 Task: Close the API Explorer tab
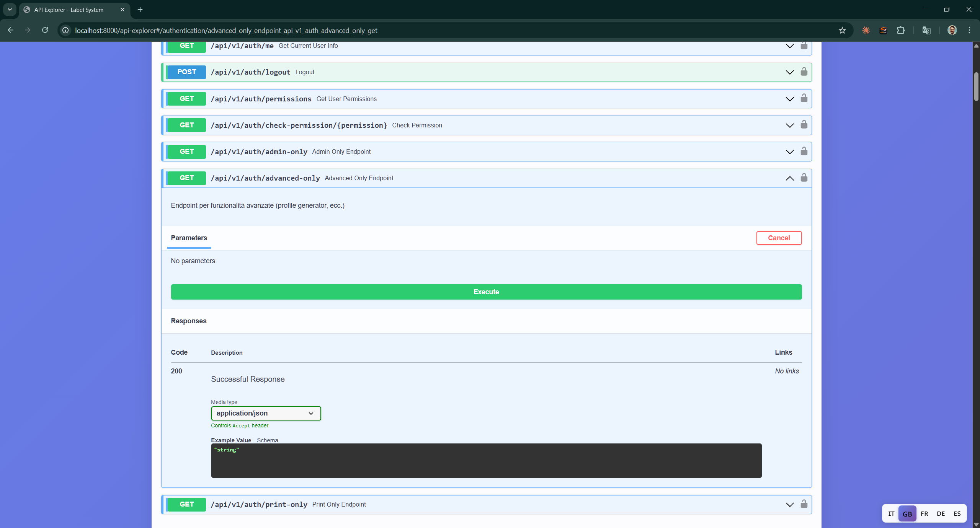(x=122, y=10)
